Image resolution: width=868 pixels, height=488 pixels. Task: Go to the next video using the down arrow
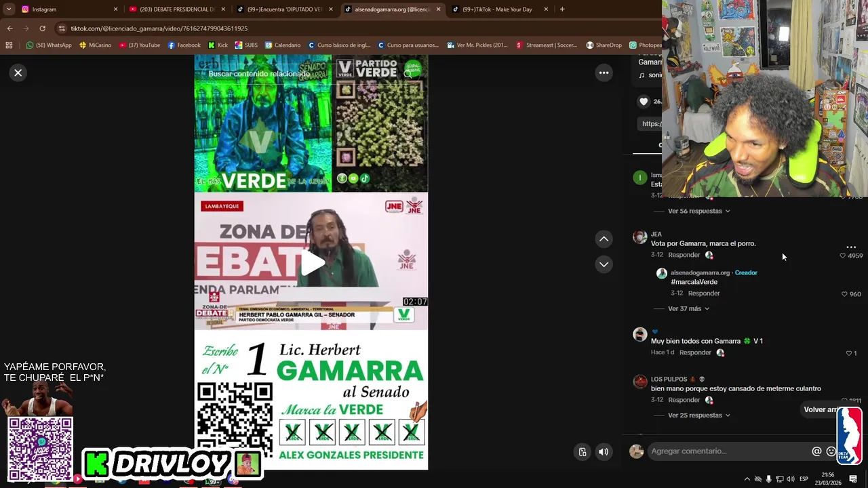coord(604,264)
